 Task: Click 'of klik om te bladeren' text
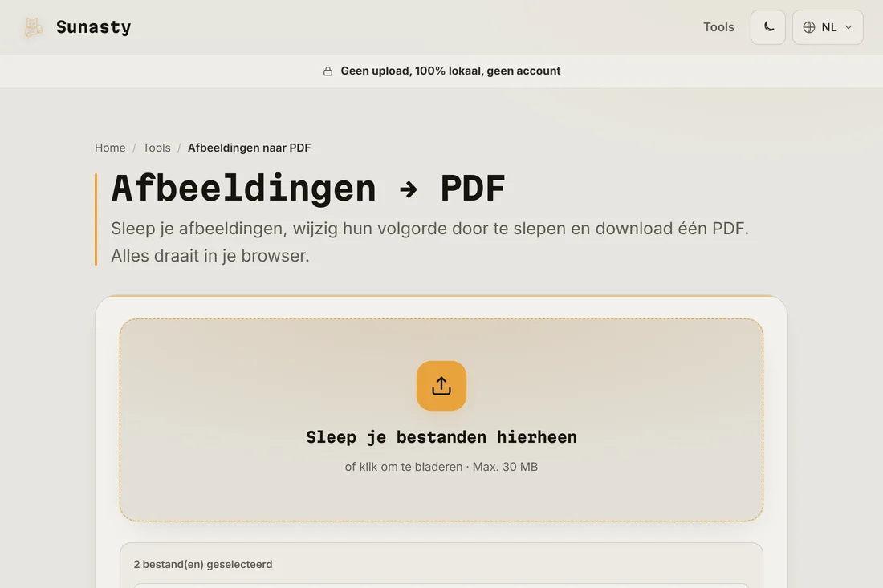pos(403,467)
